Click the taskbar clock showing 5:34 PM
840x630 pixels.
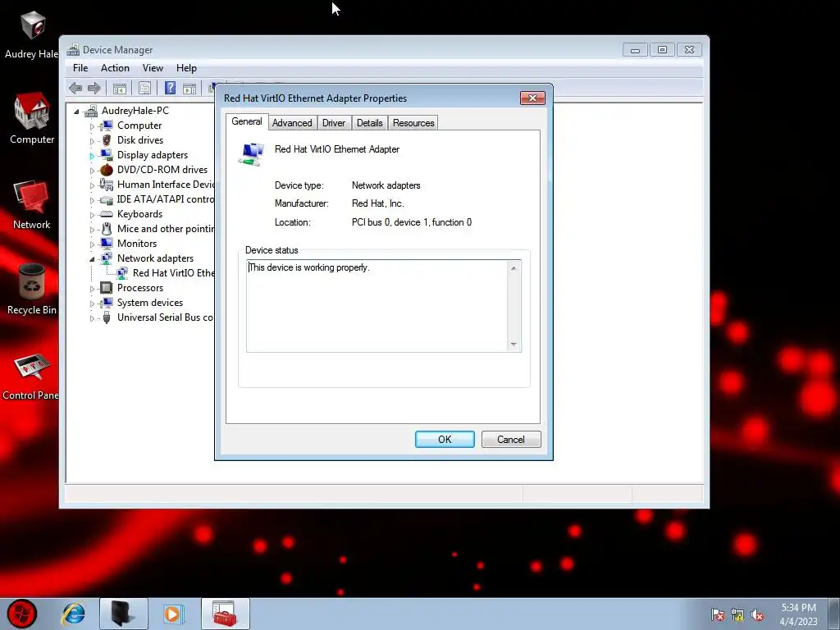coord(799,614)
